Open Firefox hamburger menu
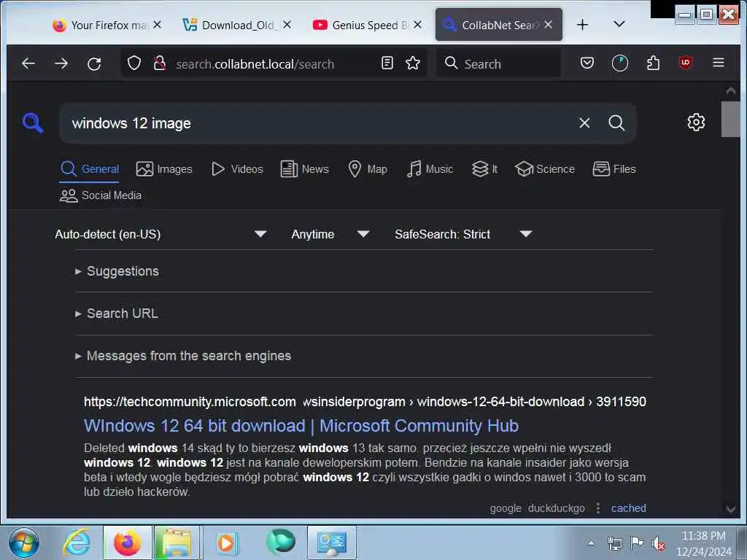This screenshot has height=560, width=747. (x=719, y=63)
